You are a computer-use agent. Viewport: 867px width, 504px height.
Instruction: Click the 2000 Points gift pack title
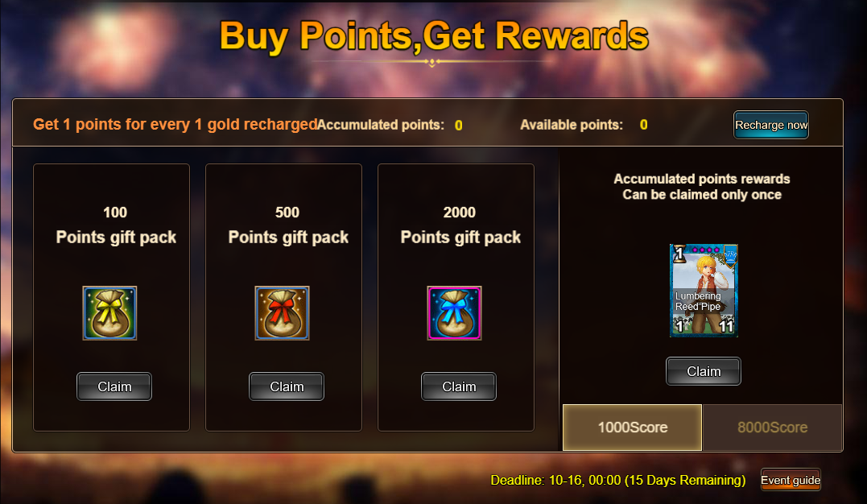click(460, 225)
